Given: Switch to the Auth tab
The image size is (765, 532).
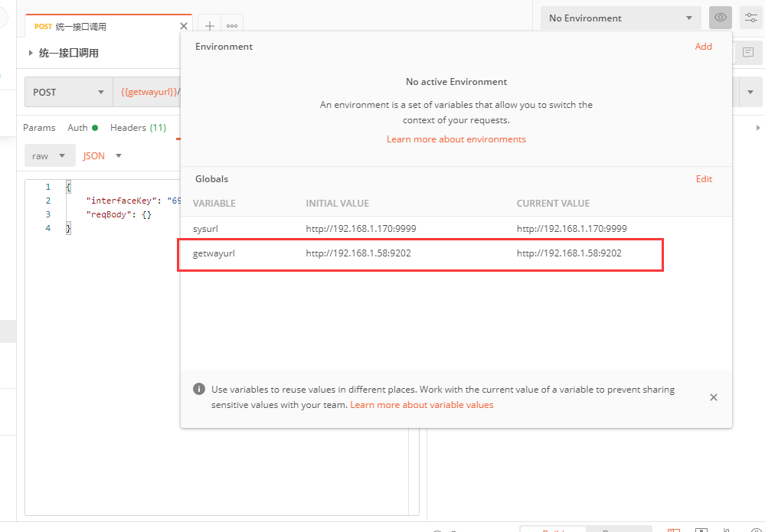Looking at the screenshot, I should (x=83, y=128).
